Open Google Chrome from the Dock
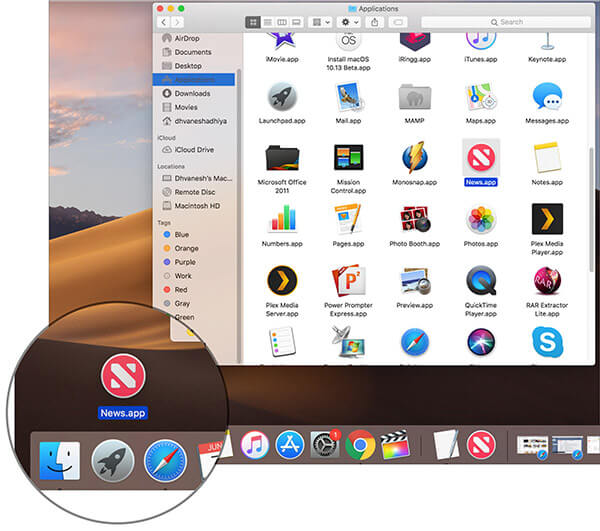The width and height of the screenshot is (600, 531). pos(360,445)
